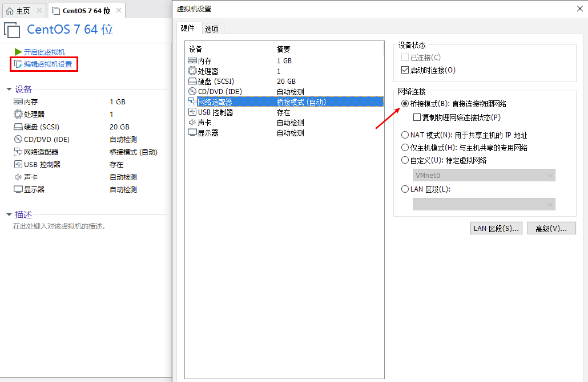
Task: Select 硬盘 (SCSI) row in hardware list
Action: coord(285,82)
